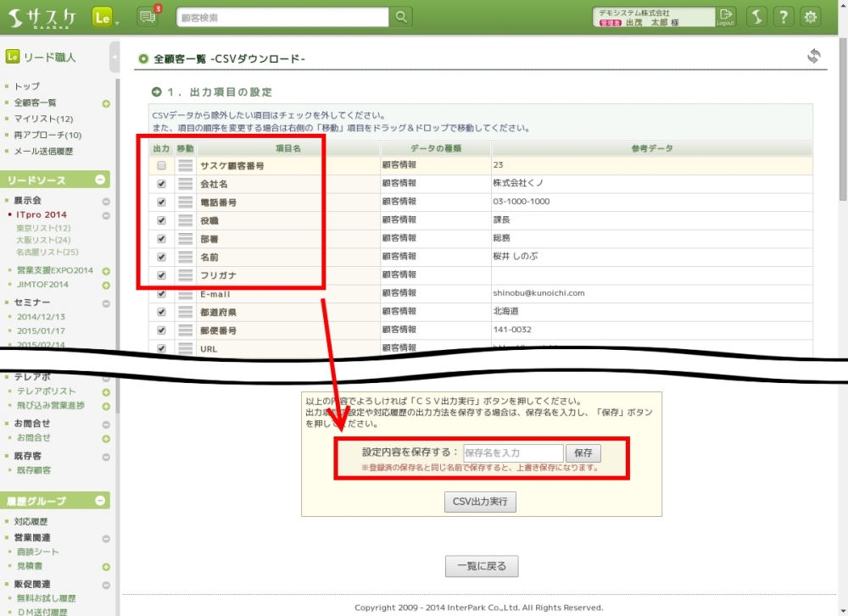
Task: Collapse the リードソース section
Action: click(x=100, y=180)
